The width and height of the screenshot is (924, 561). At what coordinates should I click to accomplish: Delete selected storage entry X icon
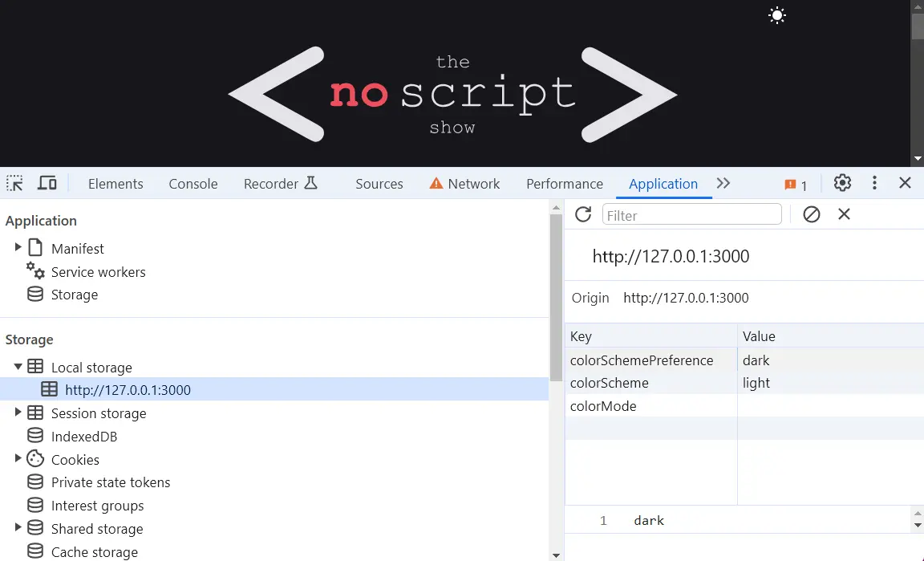coord(844,214)
